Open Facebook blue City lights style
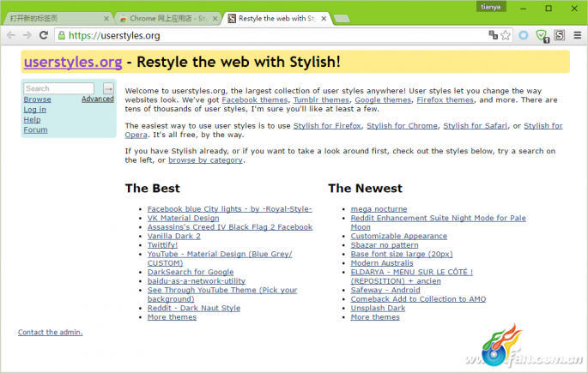Image resolution: width=588 pixels, height=373 pixels. click(x=229, y=209)
